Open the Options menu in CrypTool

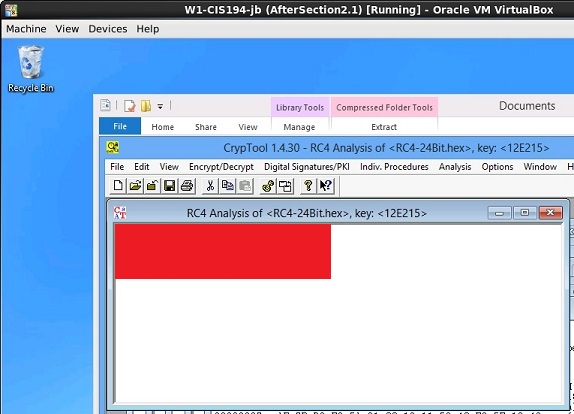[497, 167]
